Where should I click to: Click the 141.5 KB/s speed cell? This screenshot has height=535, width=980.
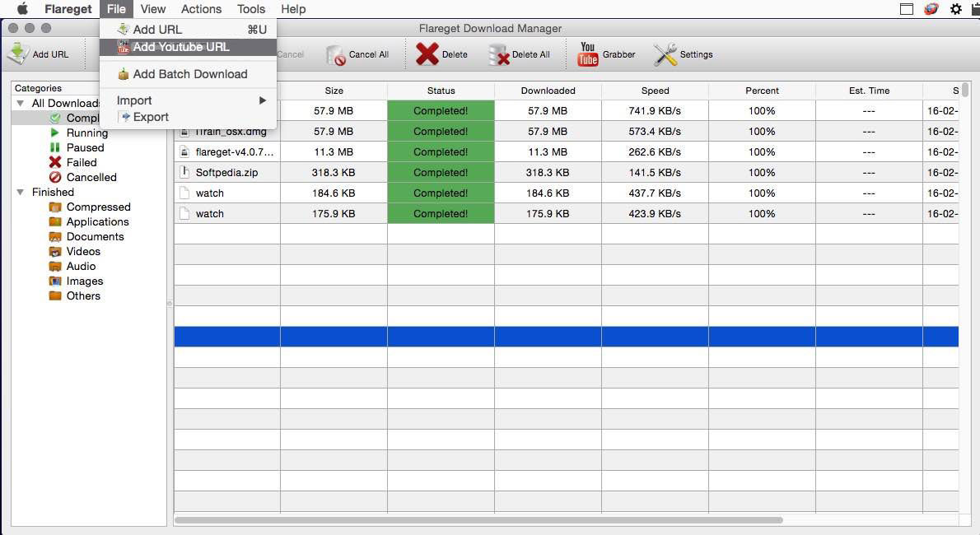pyautogui.click(x=655, y=173)
